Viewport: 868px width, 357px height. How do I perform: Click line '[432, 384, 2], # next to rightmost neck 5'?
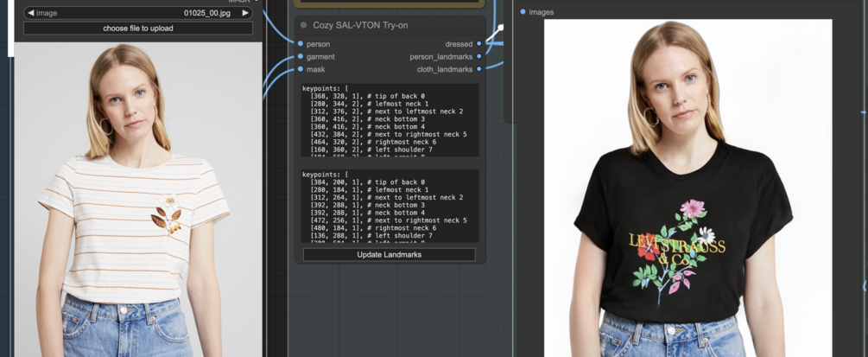(x=389, y=134)
